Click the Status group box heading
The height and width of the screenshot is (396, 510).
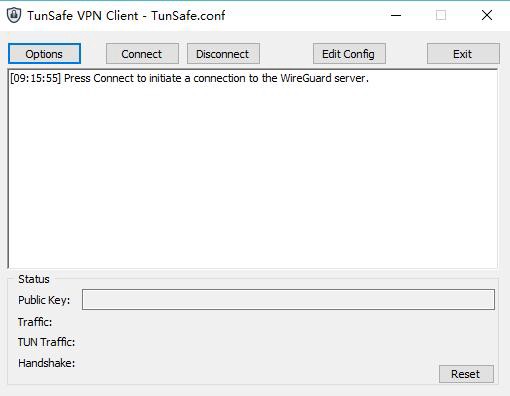pyautogui.click(x=34, y=279)
